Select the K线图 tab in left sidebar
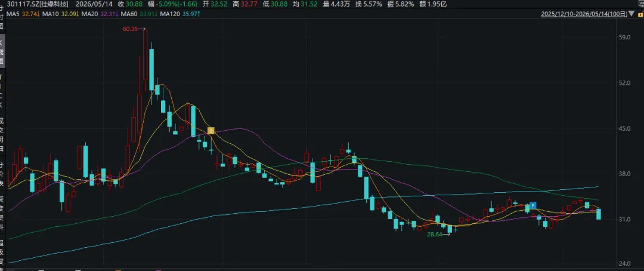Screen dimensions: 644x271 [2, 51]
